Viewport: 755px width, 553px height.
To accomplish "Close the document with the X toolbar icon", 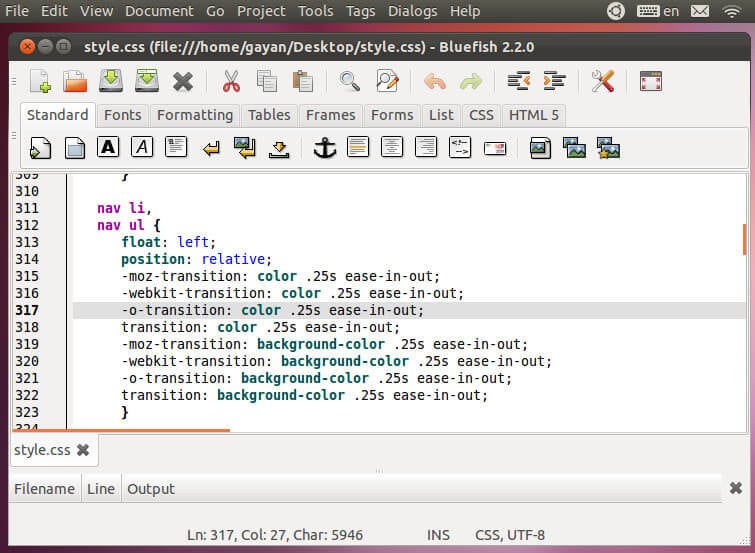I will pos(183,81).
